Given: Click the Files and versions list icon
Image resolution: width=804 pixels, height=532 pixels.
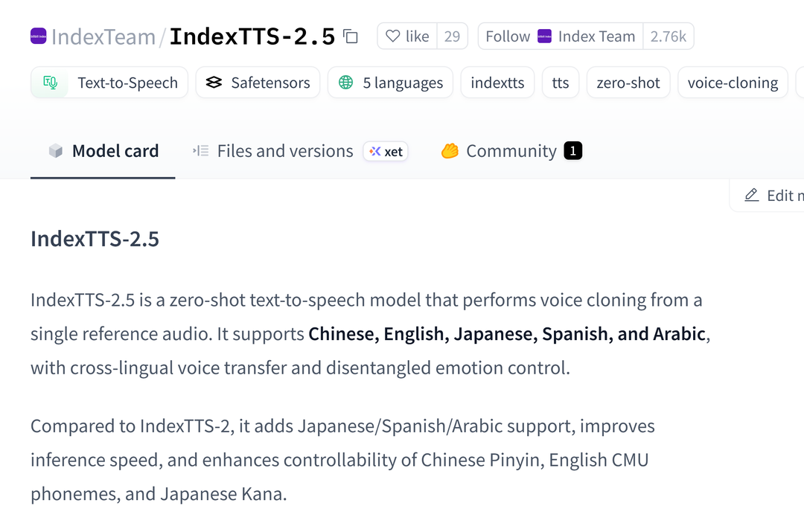Looking at the screenshot, I should point(200,151).
